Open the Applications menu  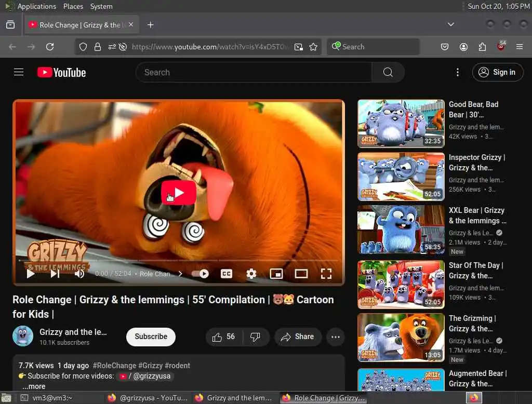pos(37,6)
